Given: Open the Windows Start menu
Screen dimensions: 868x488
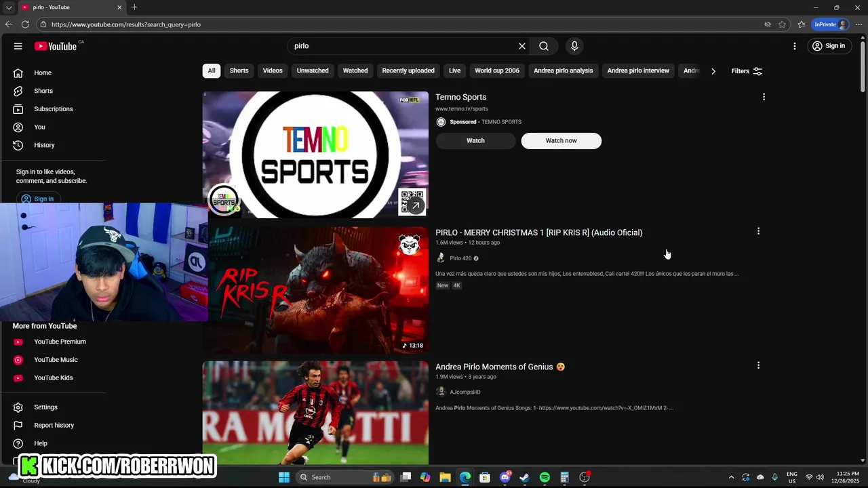Looking at the screenshot, I should pos(284,477).
